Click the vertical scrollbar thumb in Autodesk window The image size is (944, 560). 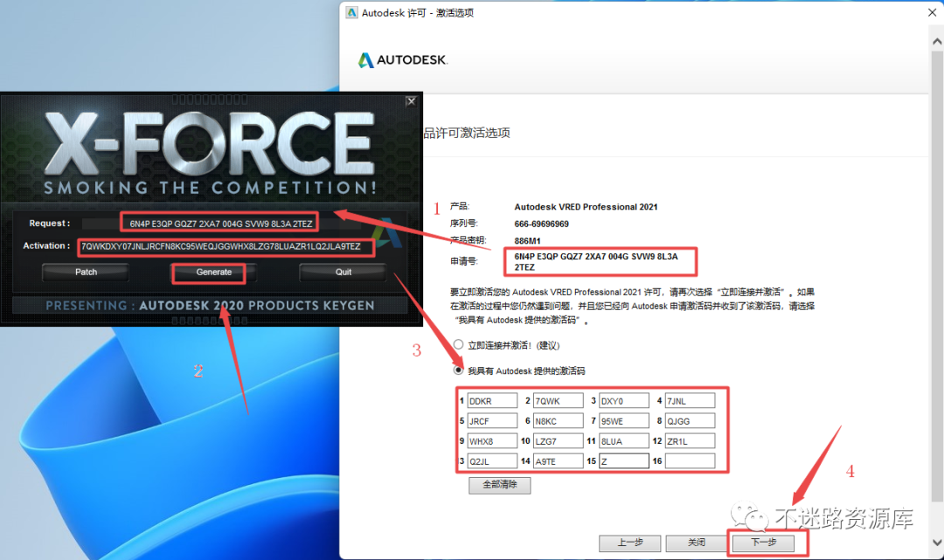pyautogui.click(x=937, y=277)
